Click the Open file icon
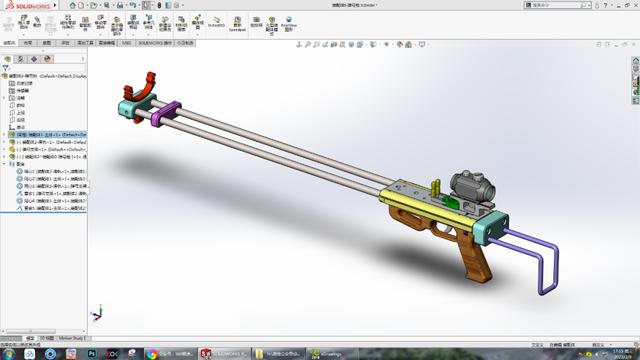640x360 pixels. (94, 5)
